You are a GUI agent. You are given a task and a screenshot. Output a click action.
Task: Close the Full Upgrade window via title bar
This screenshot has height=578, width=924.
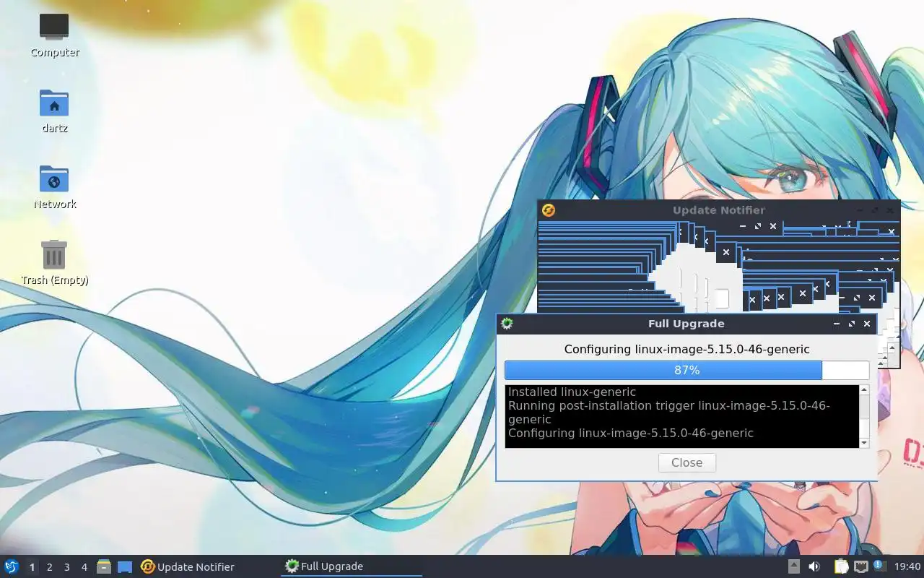867,324
